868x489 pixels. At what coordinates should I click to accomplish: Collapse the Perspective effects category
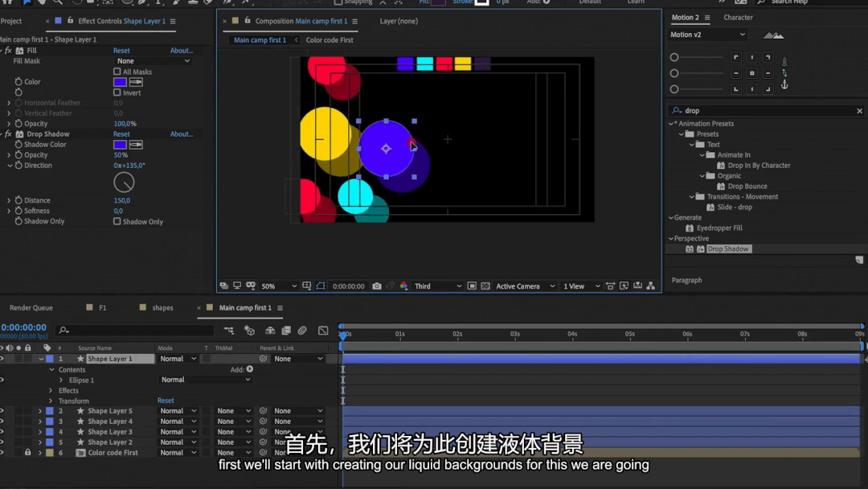point(671,239)
